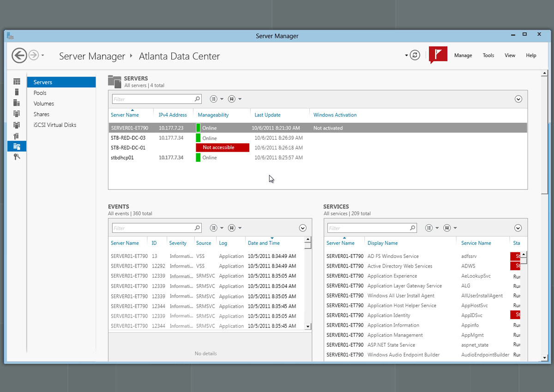Open the Local Server icon in left rail

click(17, 92)
